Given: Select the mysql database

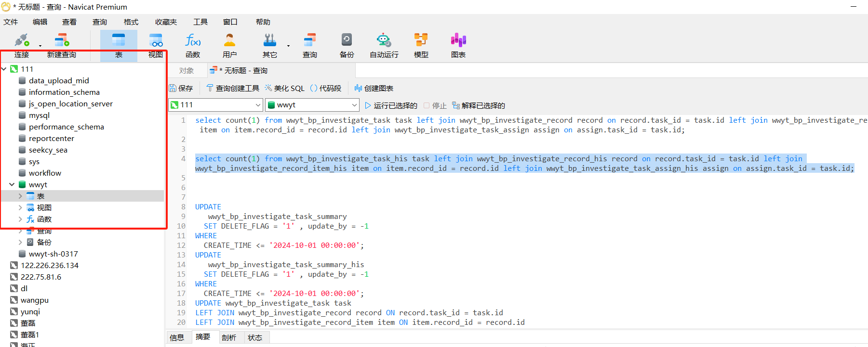Looking at the screenshot, I should coord(39,115).
